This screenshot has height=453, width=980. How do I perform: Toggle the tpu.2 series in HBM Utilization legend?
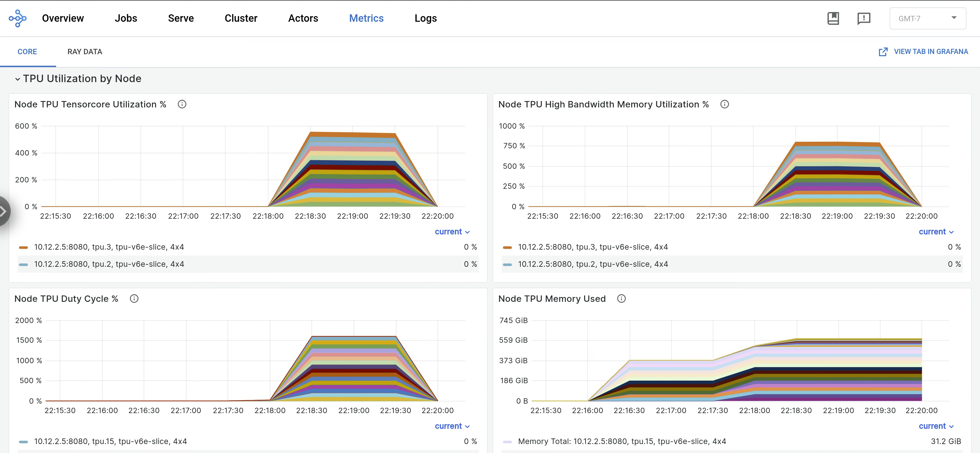[593, 264]
